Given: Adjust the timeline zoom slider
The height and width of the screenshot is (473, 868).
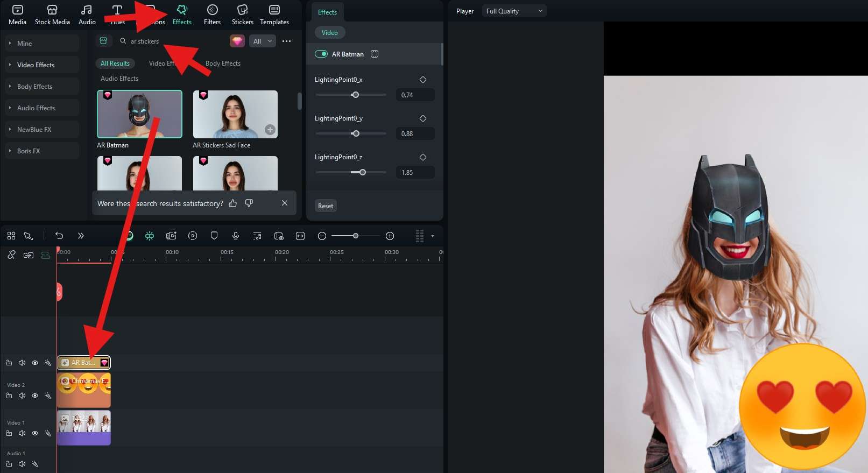Looking at the screenshot, I should 355,236.
